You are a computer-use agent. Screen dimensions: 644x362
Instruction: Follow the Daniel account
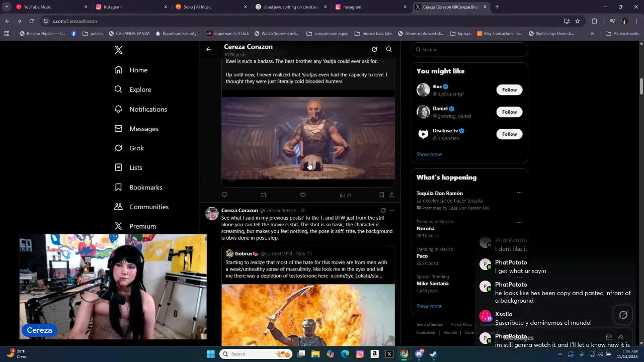coord(509,112)
